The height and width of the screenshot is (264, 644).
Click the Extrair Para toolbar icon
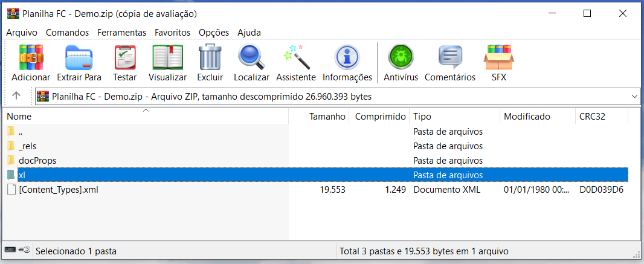coord(79,57)
